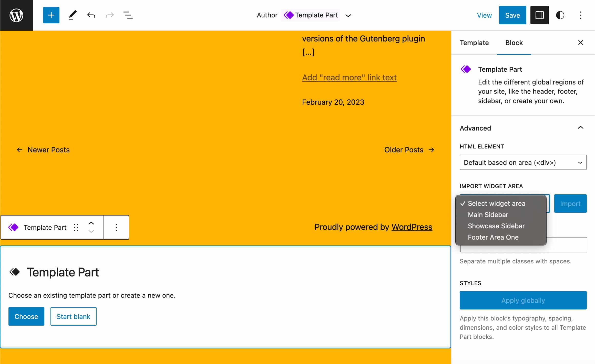Click the light/dark mode toggle icon
The width and height of the screenshot is (595, 364).
(560, 15)
